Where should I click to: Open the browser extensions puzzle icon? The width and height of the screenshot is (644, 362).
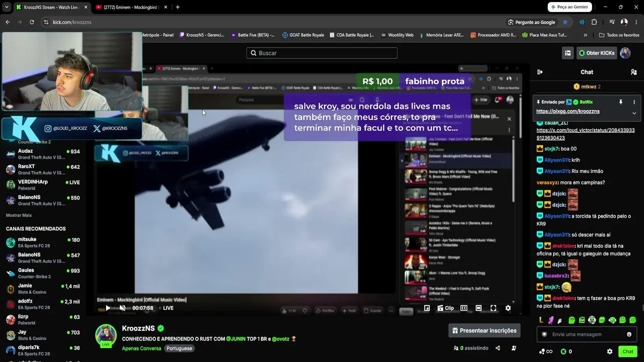(x=594, y=22)
